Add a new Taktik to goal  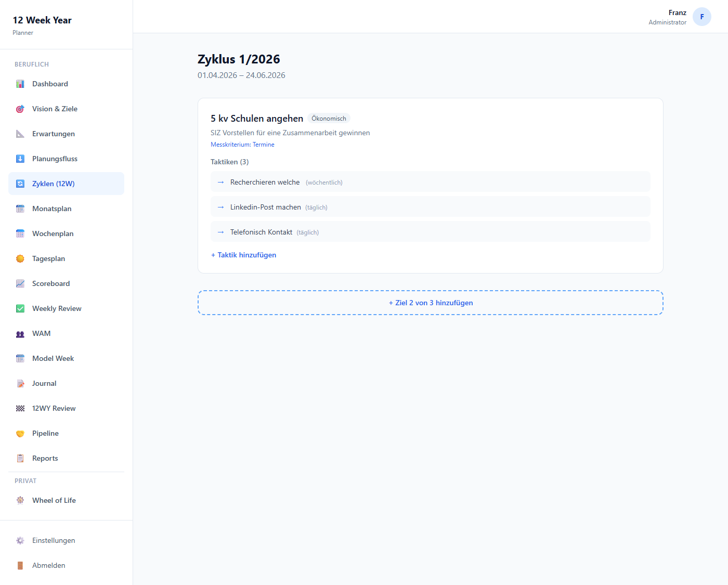(243, 255)
